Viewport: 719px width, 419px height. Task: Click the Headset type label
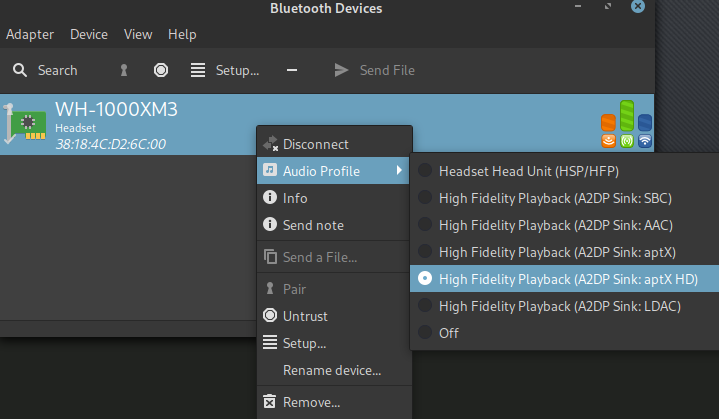coord(76,128)
